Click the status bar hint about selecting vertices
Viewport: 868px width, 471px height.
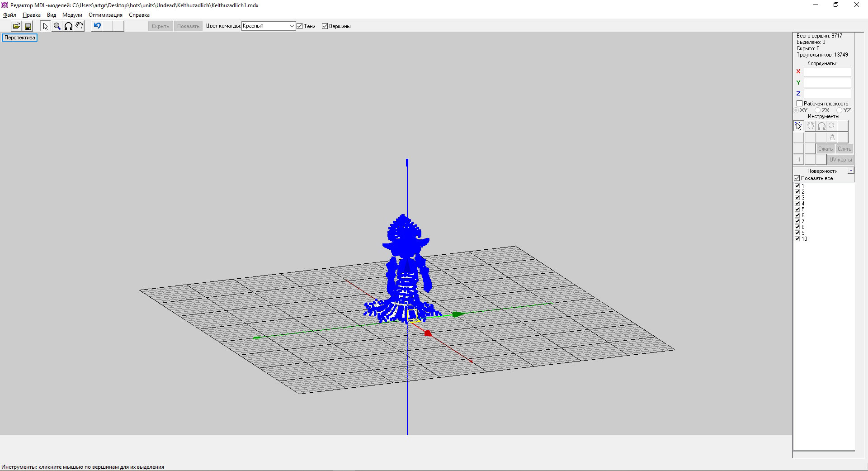pos(83,467)
